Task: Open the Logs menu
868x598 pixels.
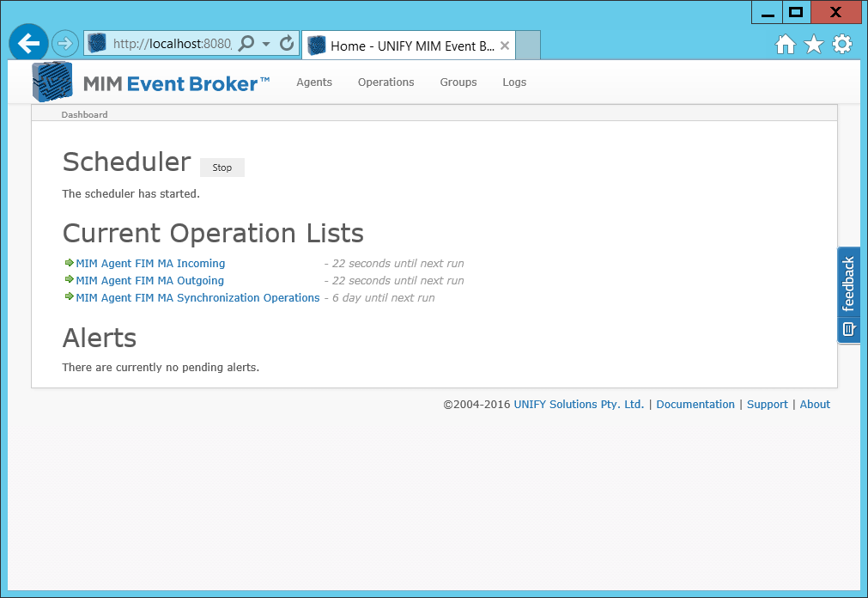Action: 514,82
